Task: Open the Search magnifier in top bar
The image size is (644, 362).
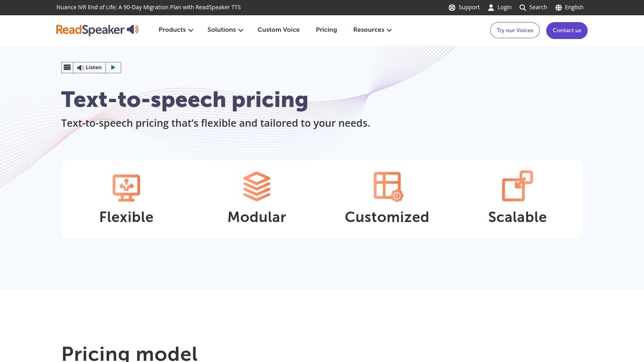Action: click(x=523, y=7)
